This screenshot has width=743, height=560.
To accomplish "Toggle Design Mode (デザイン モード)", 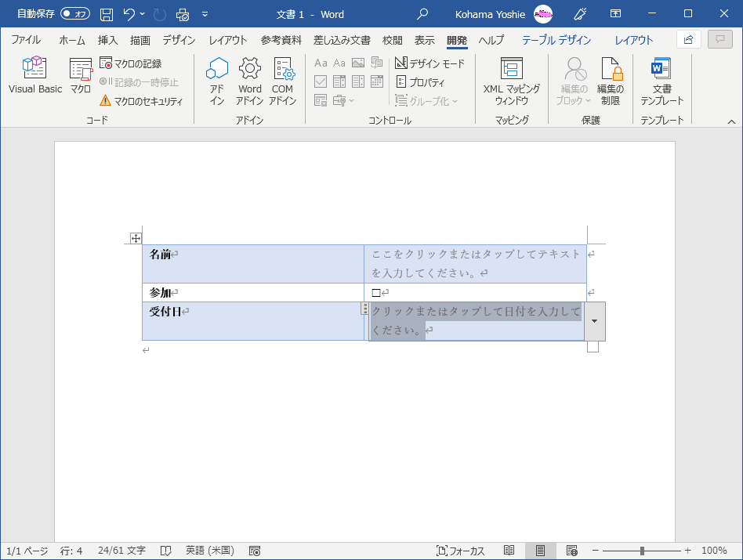I will point(429,63).
